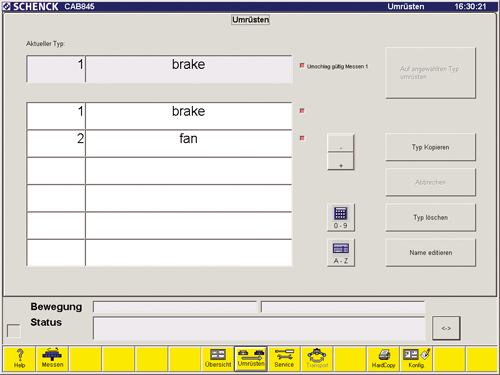Viewport: 500px width, 375px height.
Task: Click the Typ löschen button
Action: [430, 217]
